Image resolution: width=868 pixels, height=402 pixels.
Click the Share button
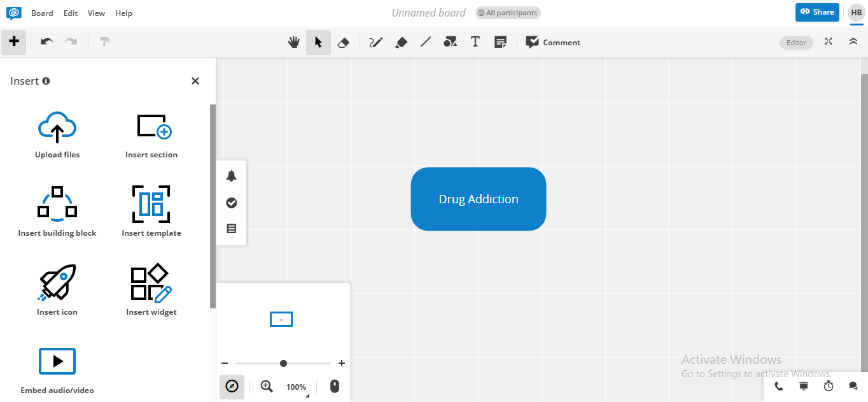coord(817,12)
